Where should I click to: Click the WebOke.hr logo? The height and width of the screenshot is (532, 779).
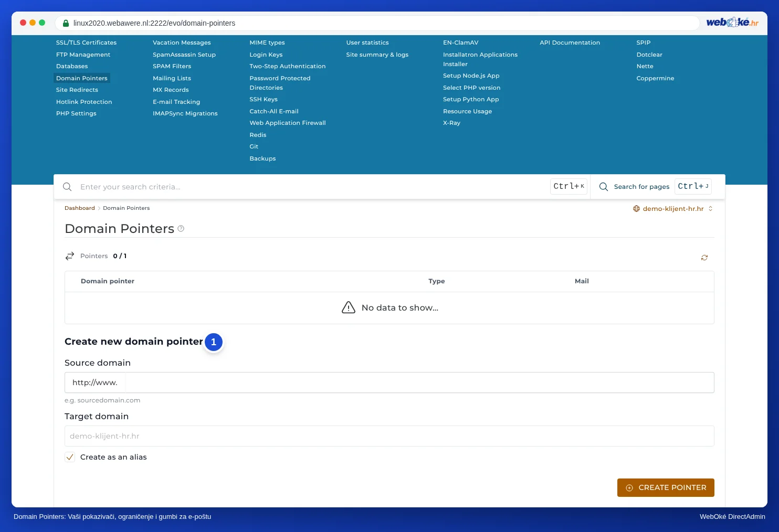click(x=732, y=23)
